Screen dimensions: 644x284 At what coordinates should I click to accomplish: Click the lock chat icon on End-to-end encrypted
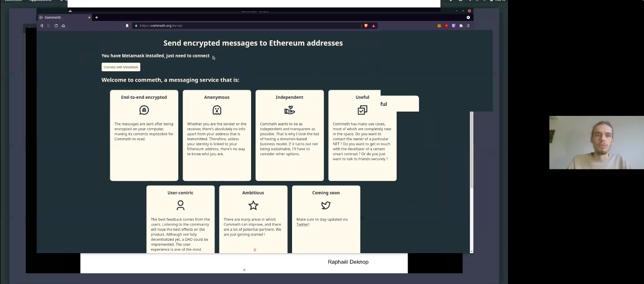144,110
